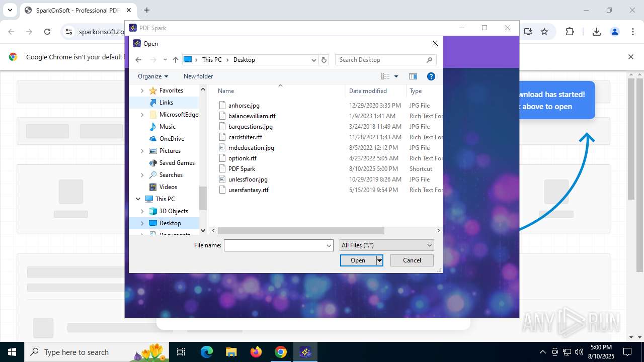Open dialog Help icon
Screen dimensions: 644x362
pos(431,76)
